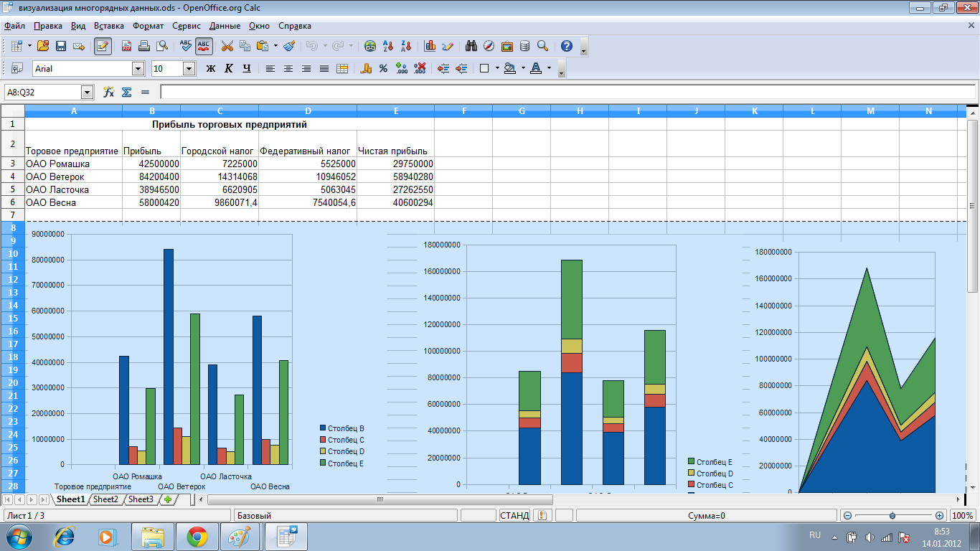Screen dimensions: 980x551
Task: Decrease the indent
Action: pyautogui.click(x=443, y=68)
